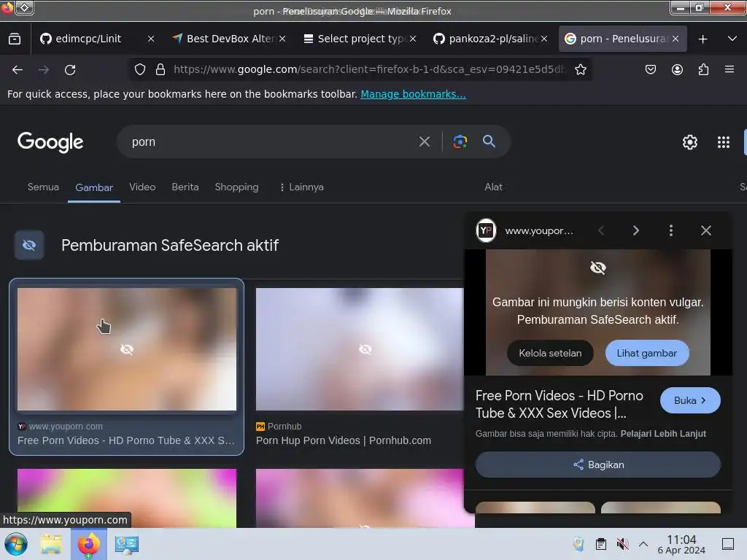This screenshot has width=747, height=560.
Task: Click the Firefox taskbar icon
Action: coord(88,544)
